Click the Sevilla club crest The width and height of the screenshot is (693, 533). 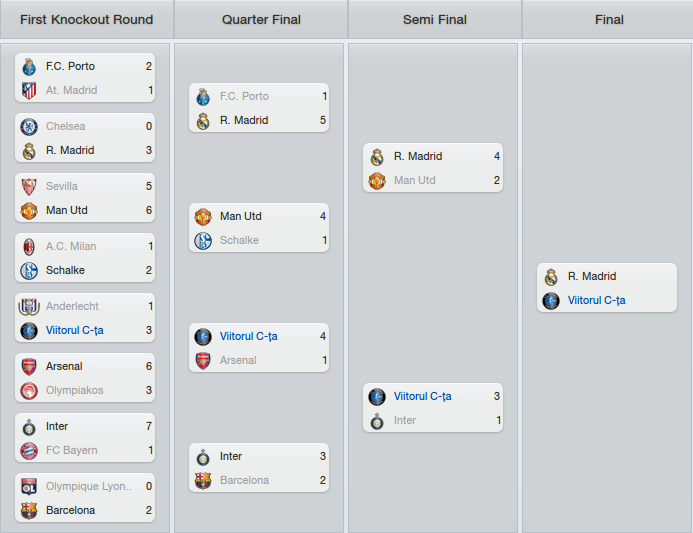(x=29, y=187)
